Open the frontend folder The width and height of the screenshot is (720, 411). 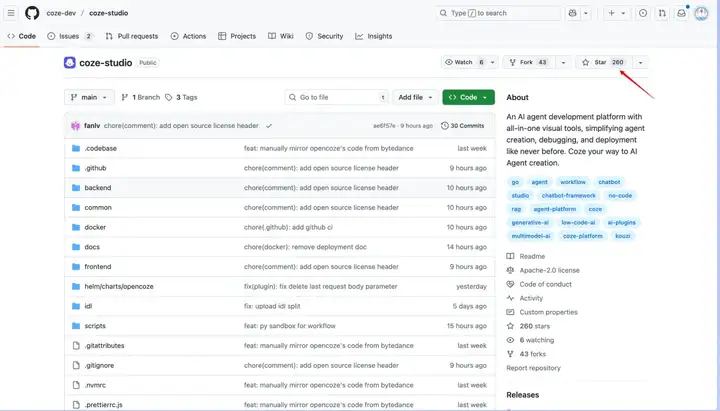pyautogui.click(x=98, y=267)
